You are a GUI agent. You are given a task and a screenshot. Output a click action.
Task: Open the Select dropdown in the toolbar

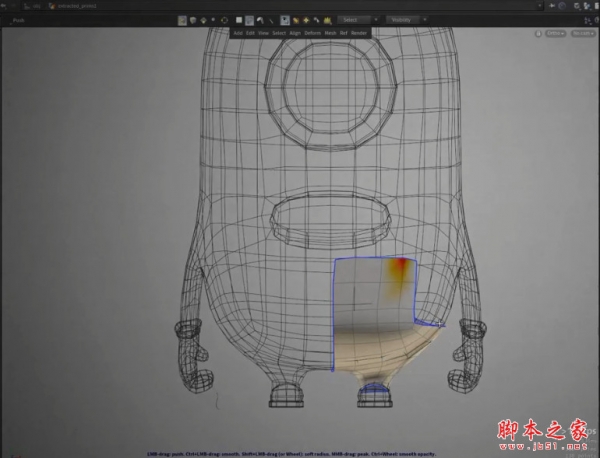point(354,20)
